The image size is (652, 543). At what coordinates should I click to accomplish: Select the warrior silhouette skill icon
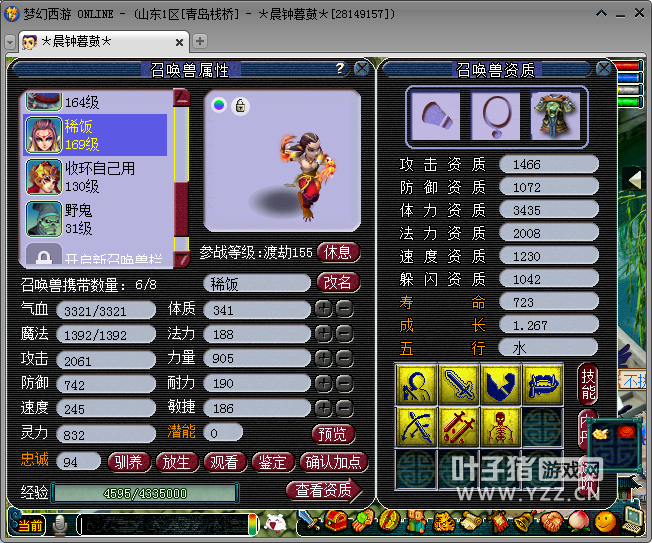[417, 385]
